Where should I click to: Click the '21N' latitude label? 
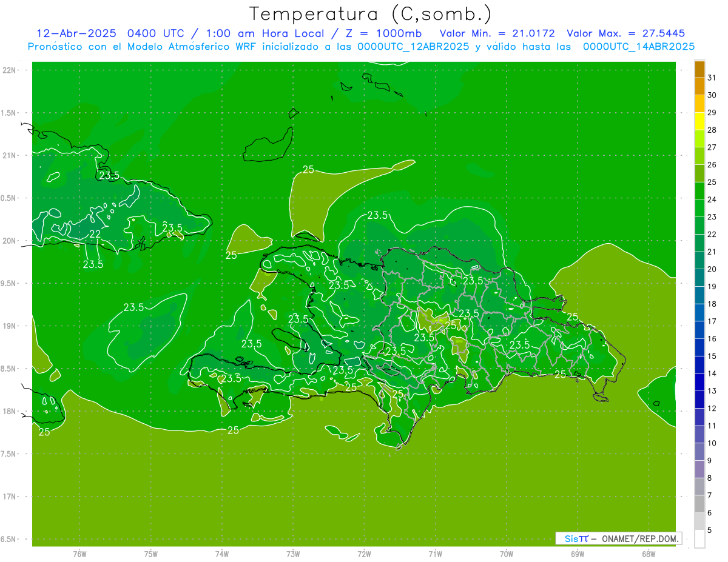pyautogui.click(x=9, y=155)
